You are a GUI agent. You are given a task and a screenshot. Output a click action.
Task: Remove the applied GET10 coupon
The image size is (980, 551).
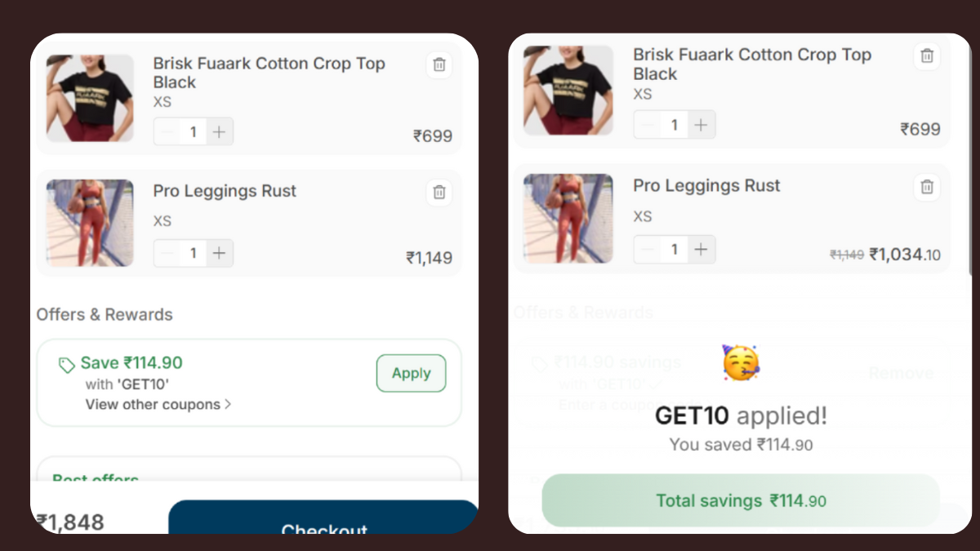pyautogui.click(x=901, y=372)
